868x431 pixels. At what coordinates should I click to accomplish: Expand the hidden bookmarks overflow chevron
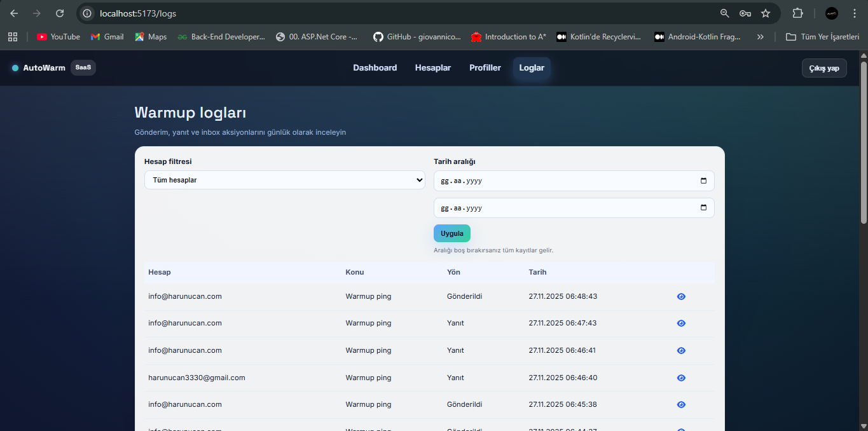click(760, 37)
